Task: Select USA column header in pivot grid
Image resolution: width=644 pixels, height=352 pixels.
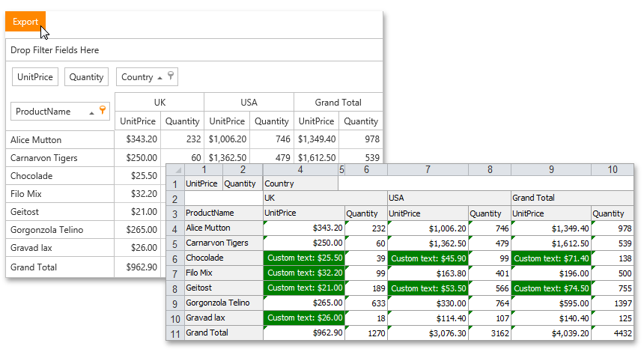Action: point(249,103)
